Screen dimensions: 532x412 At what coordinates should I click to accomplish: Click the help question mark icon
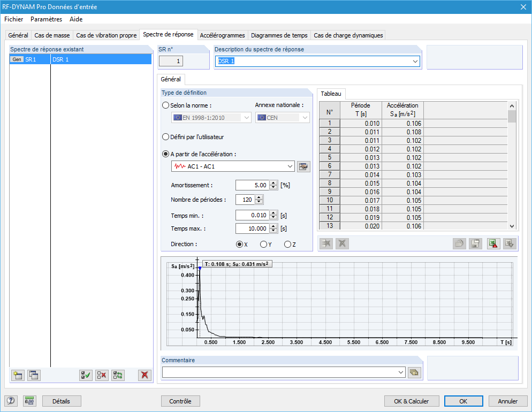click(11, 401)
